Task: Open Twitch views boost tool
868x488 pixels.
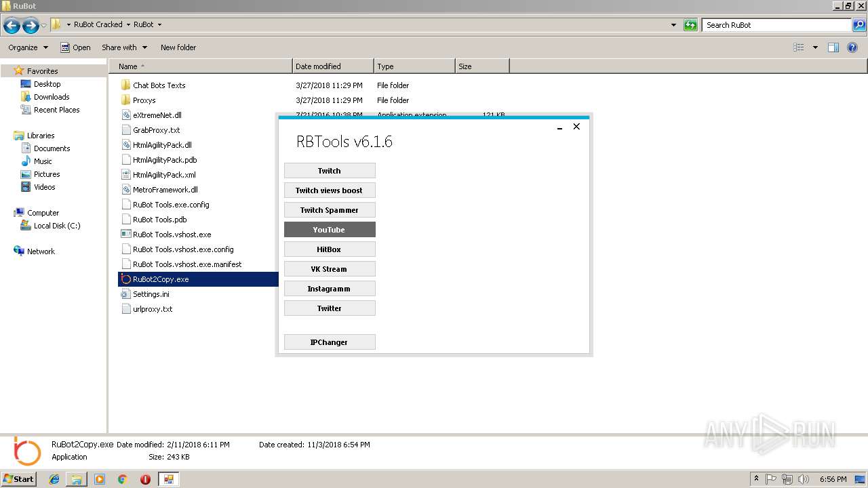Action: pyautogui.click(x=330, y=190)
